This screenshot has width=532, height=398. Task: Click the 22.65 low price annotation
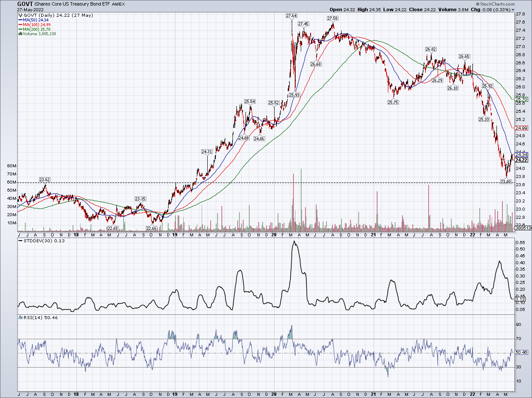113,229
